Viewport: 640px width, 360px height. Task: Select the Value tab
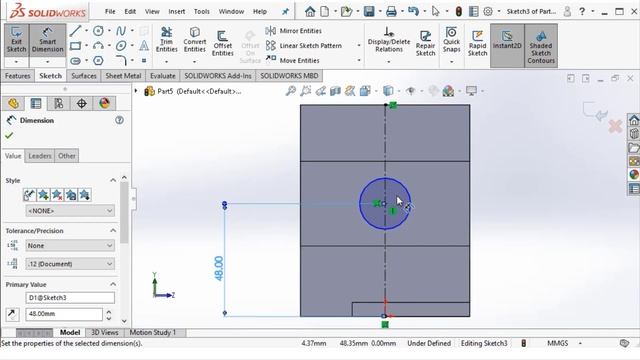(13, 156)
